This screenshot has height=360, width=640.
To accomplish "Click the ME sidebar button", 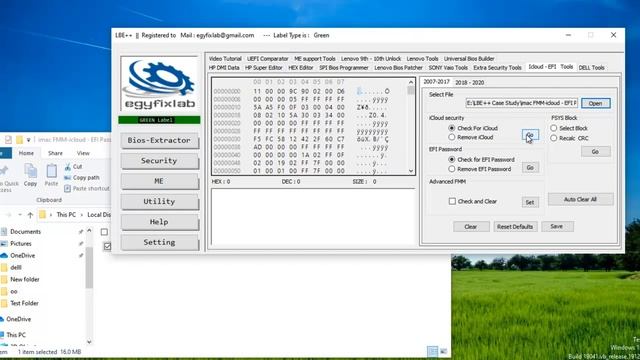I will coord(159,181).
